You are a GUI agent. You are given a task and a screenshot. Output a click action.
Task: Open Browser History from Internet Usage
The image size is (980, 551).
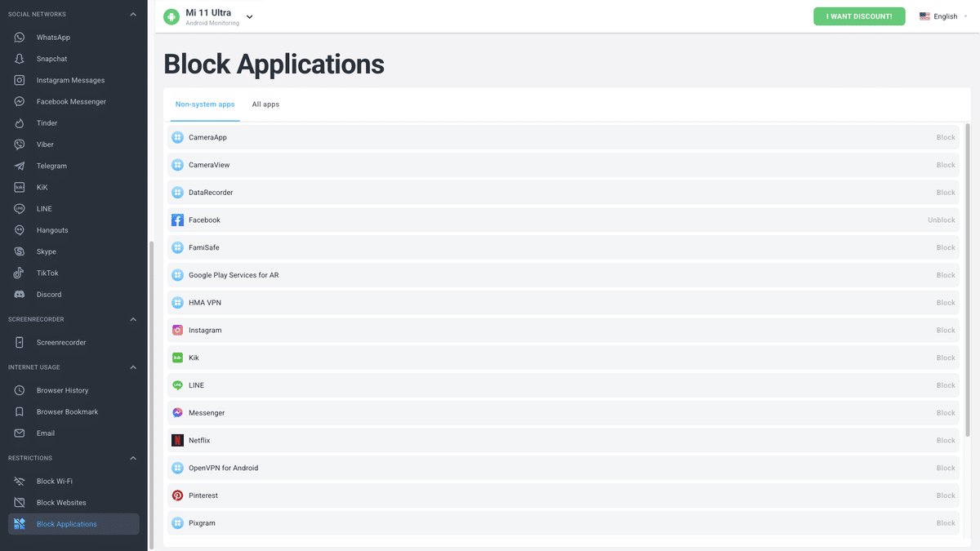18,390
